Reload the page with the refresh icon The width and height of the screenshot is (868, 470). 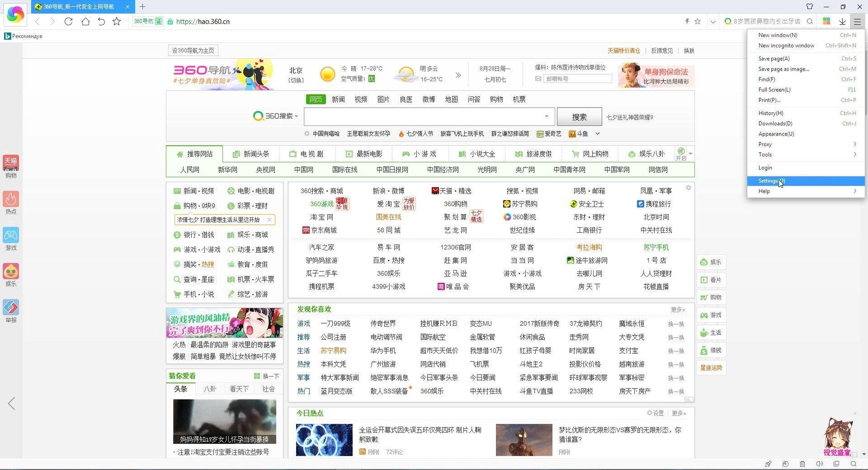pyautogui.click(x=68, y=21)
